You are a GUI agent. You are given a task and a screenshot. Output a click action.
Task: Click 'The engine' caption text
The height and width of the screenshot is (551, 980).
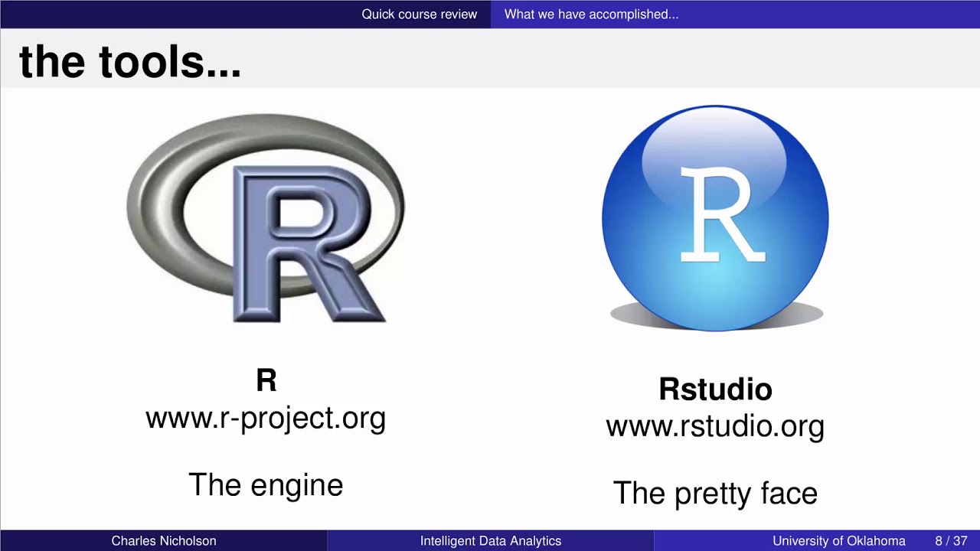266,485
